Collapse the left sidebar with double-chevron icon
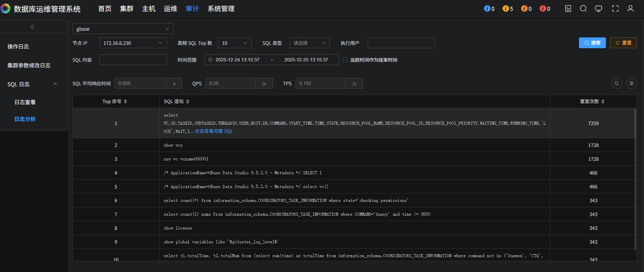Screen dimensions: 644x272 pos(32,27)
